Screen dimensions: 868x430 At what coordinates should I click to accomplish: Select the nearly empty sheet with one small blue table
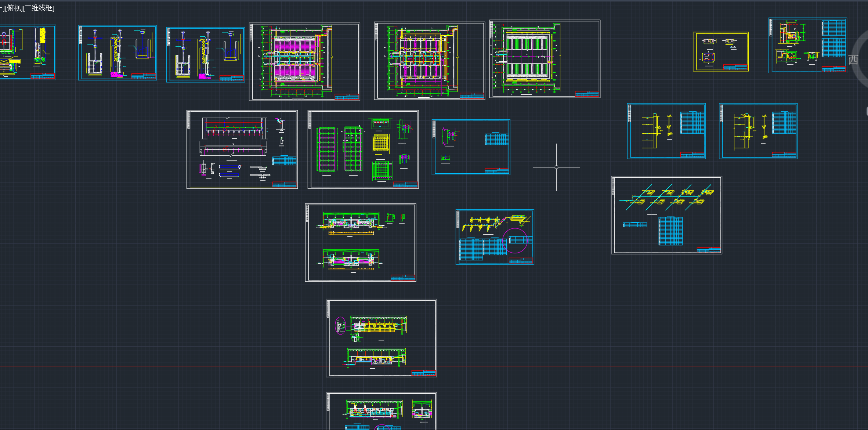pyautogui.click(x=471, y=147)
